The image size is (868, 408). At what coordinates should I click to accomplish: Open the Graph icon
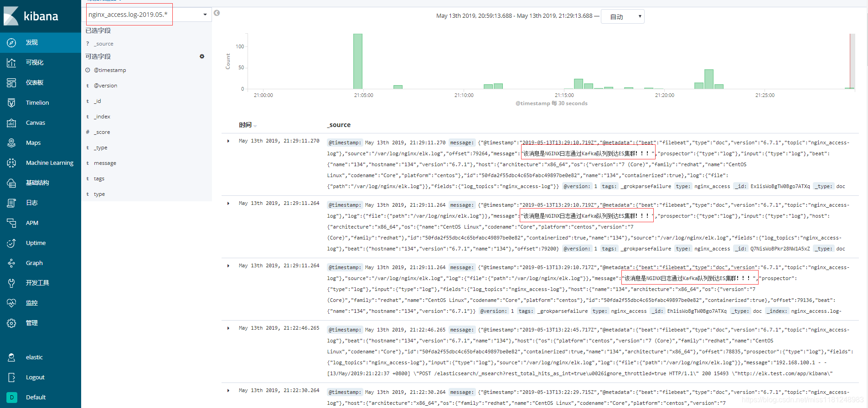click(x=11, y=263)
